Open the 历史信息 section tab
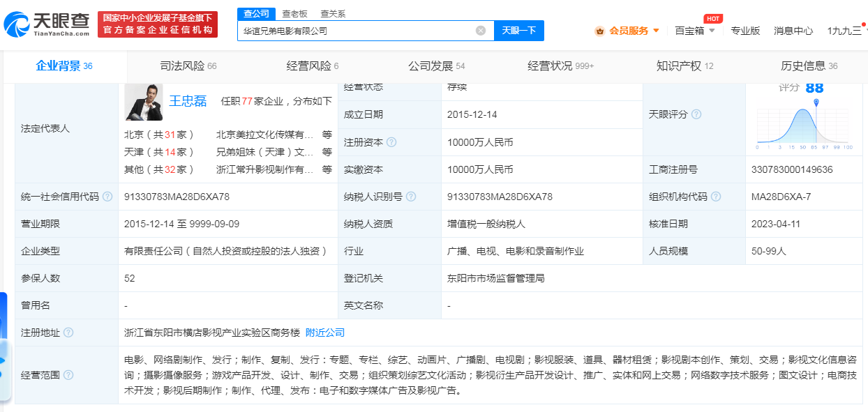The width and height of the screenshot is (868, 412). point(809,66)
